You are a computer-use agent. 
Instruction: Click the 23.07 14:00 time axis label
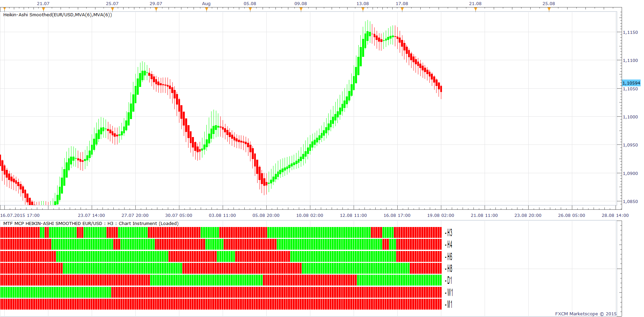point(91,216)
